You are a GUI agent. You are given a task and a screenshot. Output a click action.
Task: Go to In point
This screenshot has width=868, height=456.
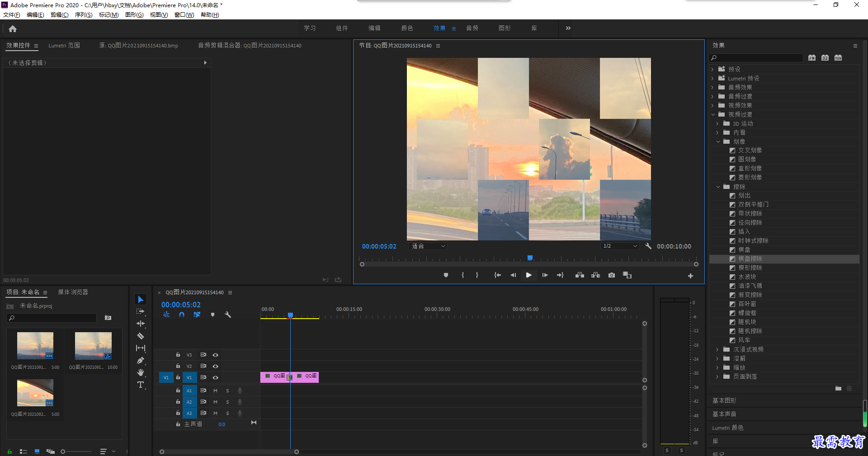click(497, 275)
